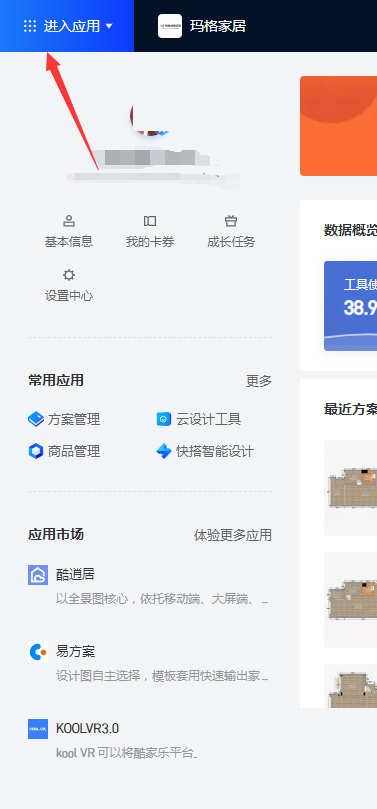Click the 应用市场 section heading
Viewport: 377px width, 809px height.
56,535
